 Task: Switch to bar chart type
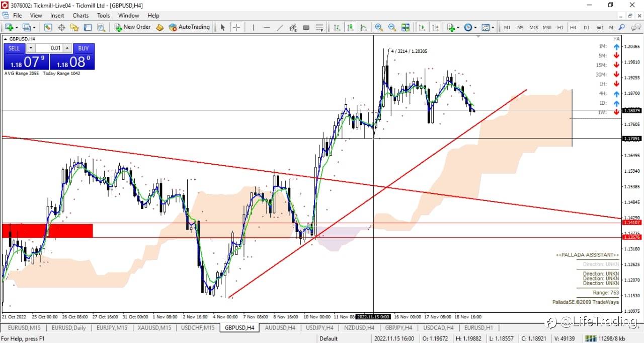click(x=337, y=27)
